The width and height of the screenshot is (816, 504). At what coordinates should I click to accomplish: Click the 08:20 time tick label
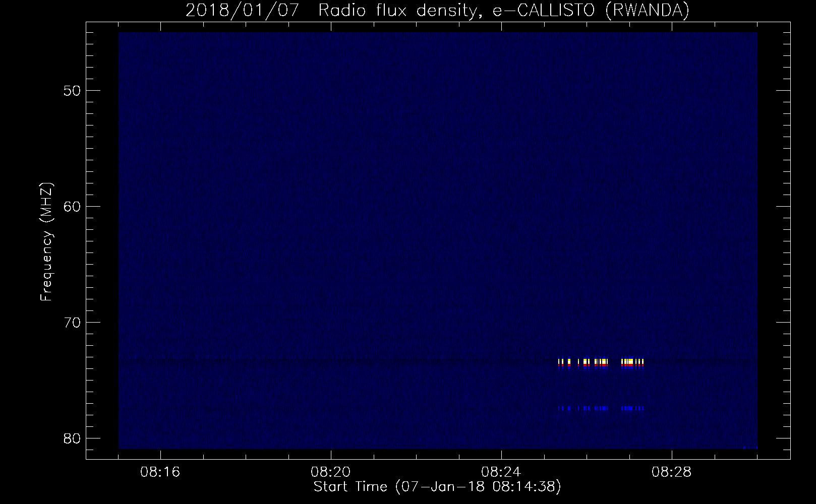(331, 472)
